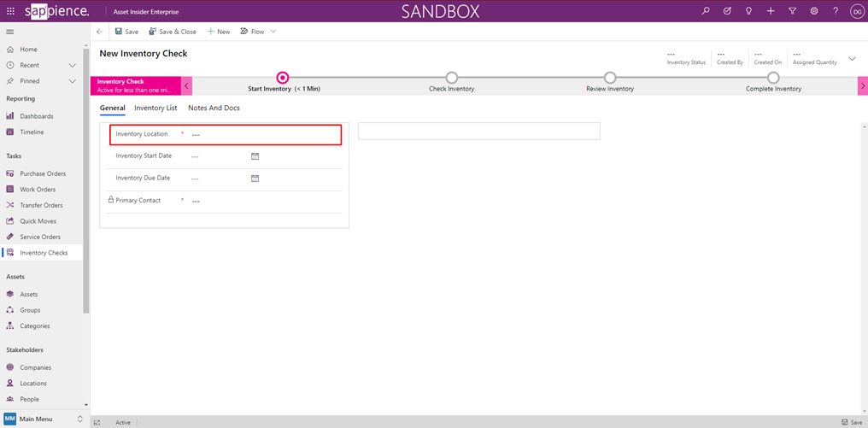Select the Check Inventory stage marker

click(x=451, y=78)
